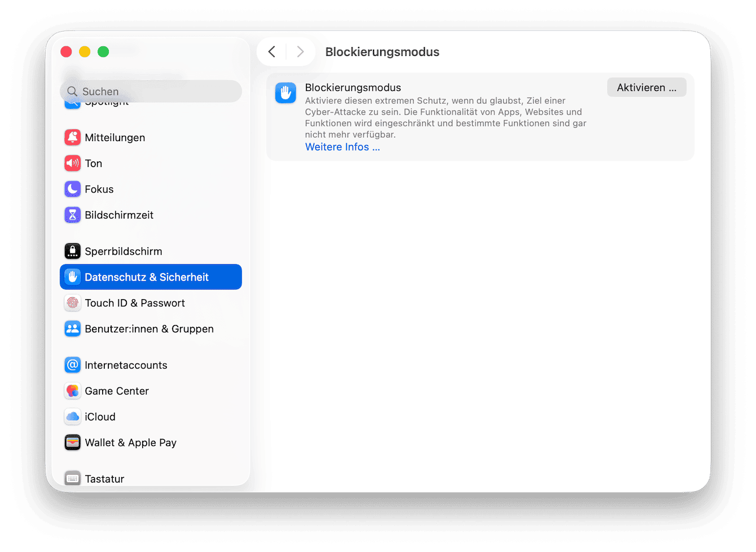The image size is (756, 552).
Task: Select Datenschutz & Sicherheit in sidebar
Action: click(x=151, y=277)
